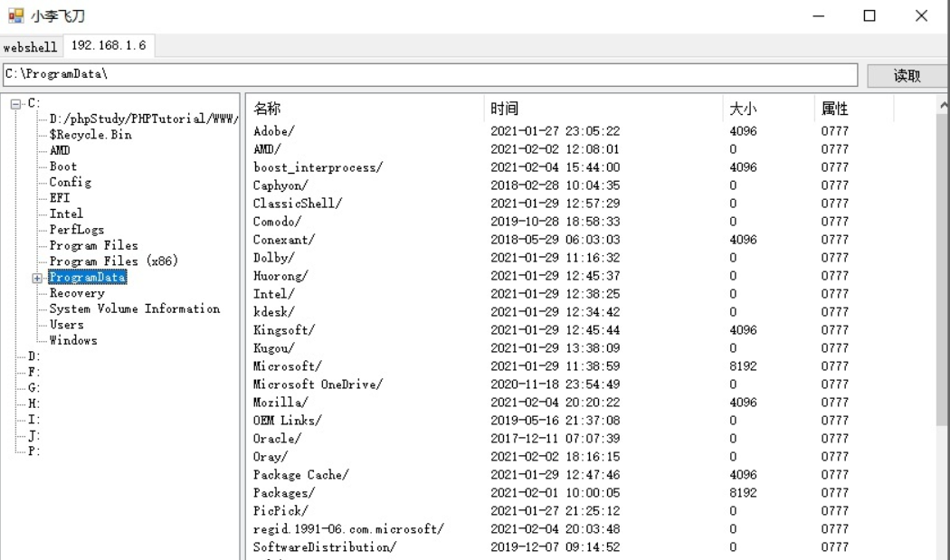Select the Windows folder in the tree
The height and width of the screenshot is (560, 950).
[x=73, y=340]
